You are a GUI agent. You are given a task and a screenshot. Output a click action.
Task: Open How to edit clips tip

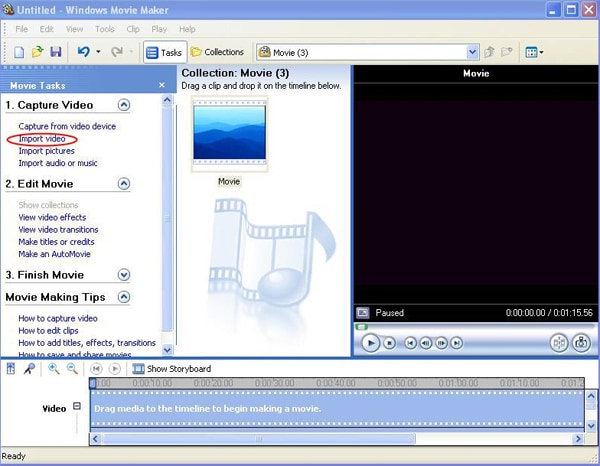pos(48,331)
